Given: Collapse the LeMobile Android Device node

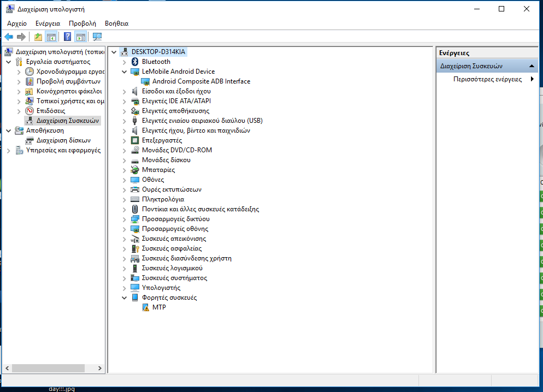Looking at the screenshot, I should pos(125,72).
